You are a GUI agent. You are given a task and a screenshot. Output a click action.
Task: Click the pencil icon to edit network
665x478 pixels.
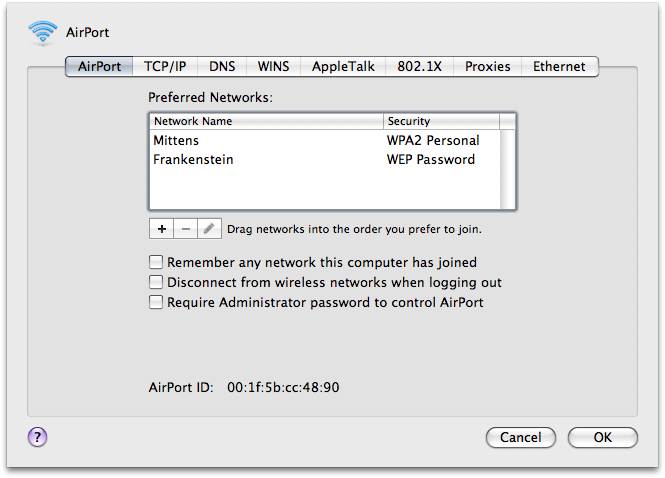[209, 229]
